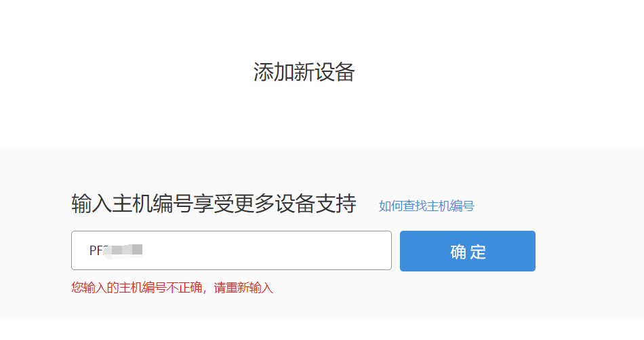This screenshot has width=644, height=340.
Task: Click the 请重新输入 part of the error
Action: 243,287
